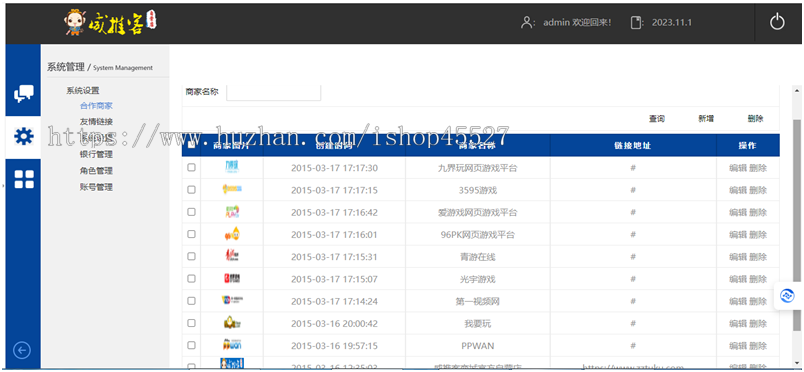Click 编辑 for 第一视频网

(738, 301)
